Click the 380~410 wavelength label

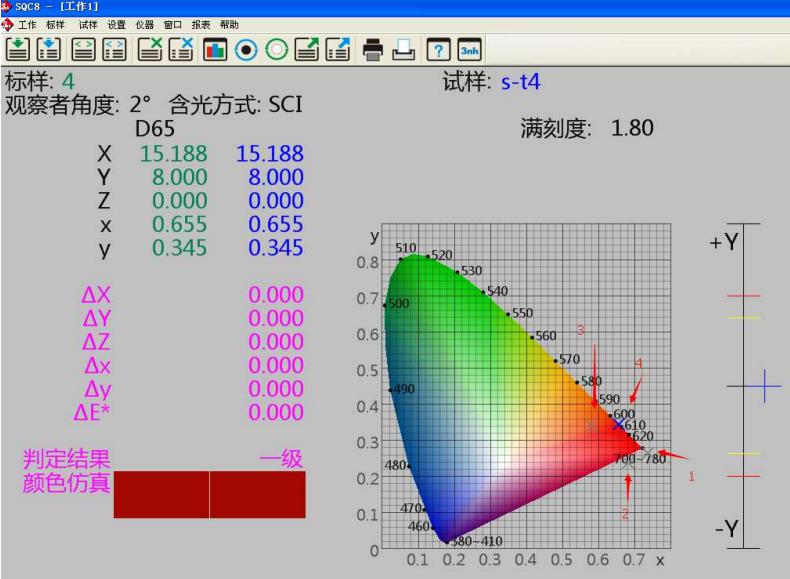(476, 541)
